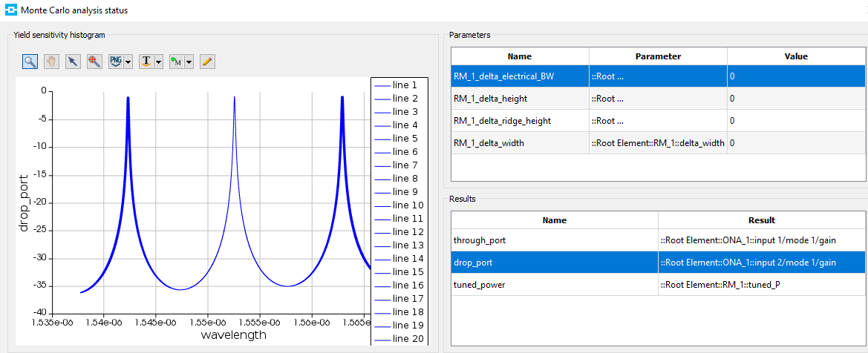Click the line 15 legend entry

point(399,271)
